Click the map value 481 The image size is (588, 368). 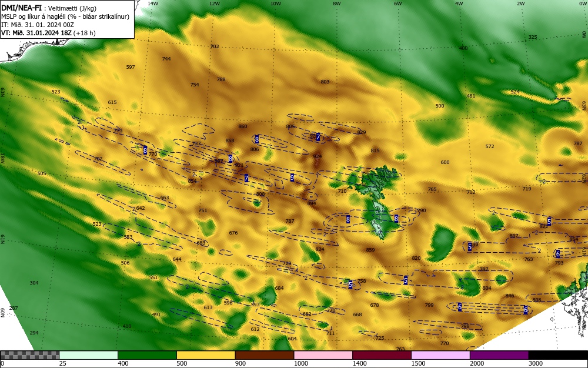pos(470,96)
